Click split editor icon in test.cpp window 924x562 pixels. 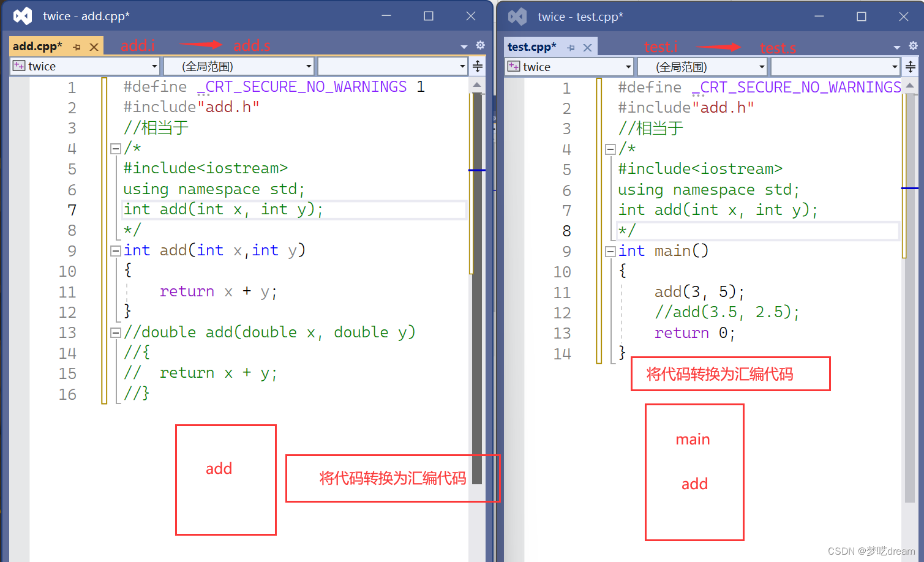[911, 67]
